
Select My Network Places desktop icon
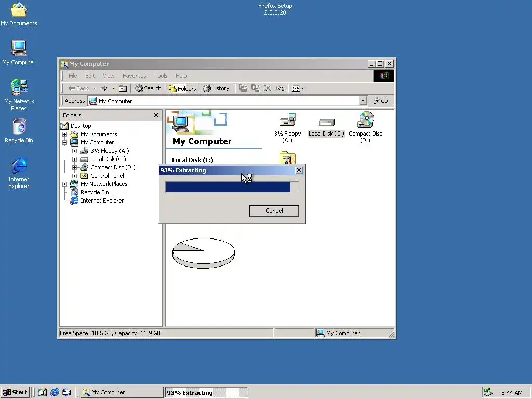coord(19,95)
